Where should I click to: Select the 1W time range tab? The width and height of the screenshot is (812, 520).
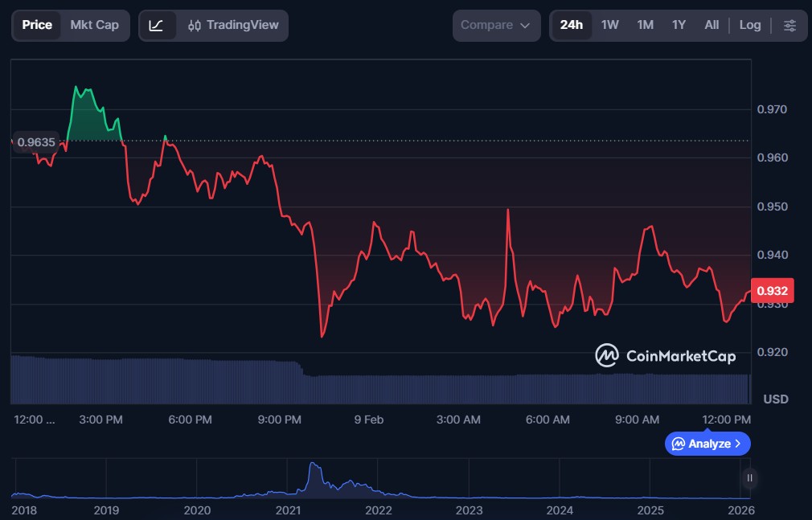(x=609, y=25)
